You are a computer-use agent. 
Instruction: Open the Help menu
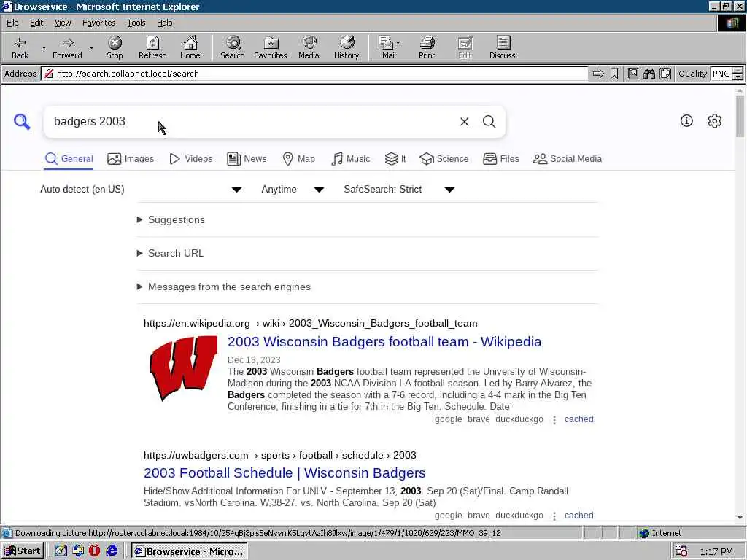(164, 23)
